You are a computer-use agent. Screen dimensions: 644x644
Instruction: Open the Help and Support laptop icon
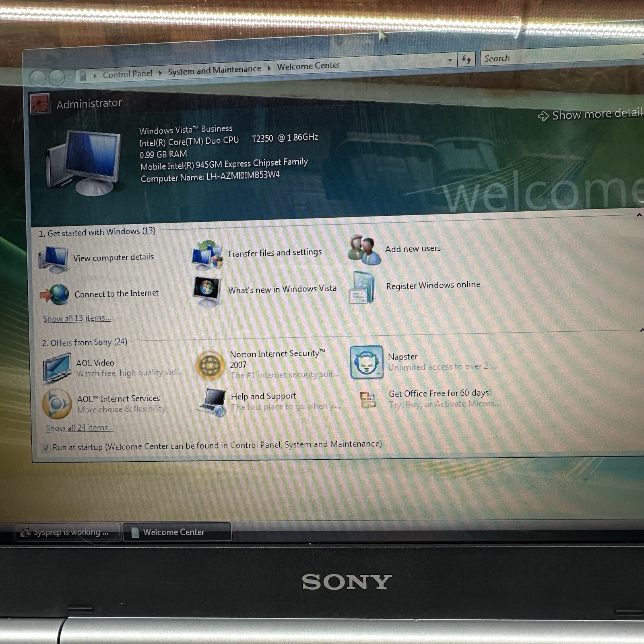click(212, 402)
